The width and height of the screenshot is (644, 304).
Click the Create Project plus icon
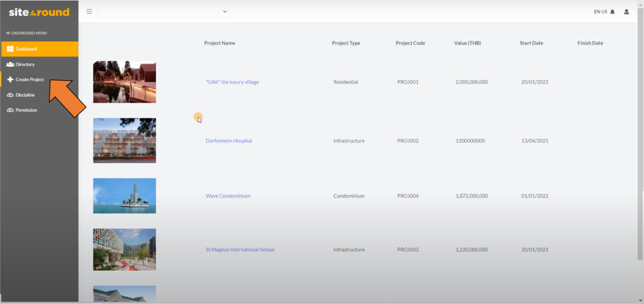10,79
